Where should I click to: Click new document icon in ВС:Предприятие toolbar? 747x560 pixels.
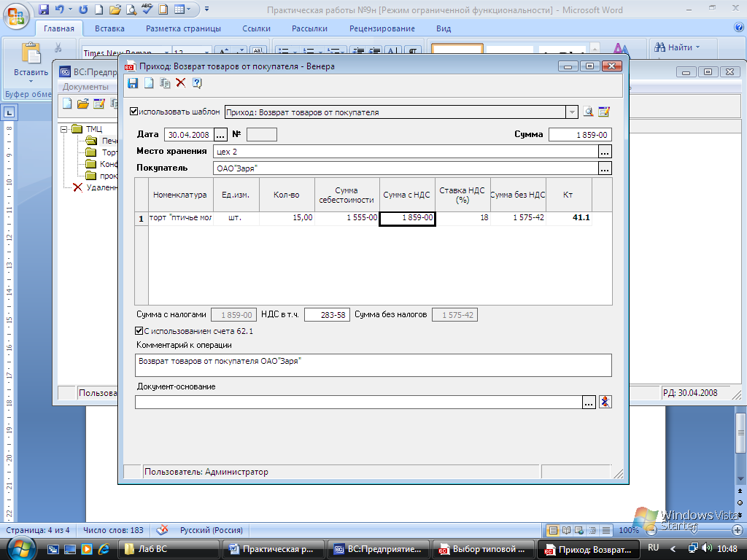click(67, 104)
